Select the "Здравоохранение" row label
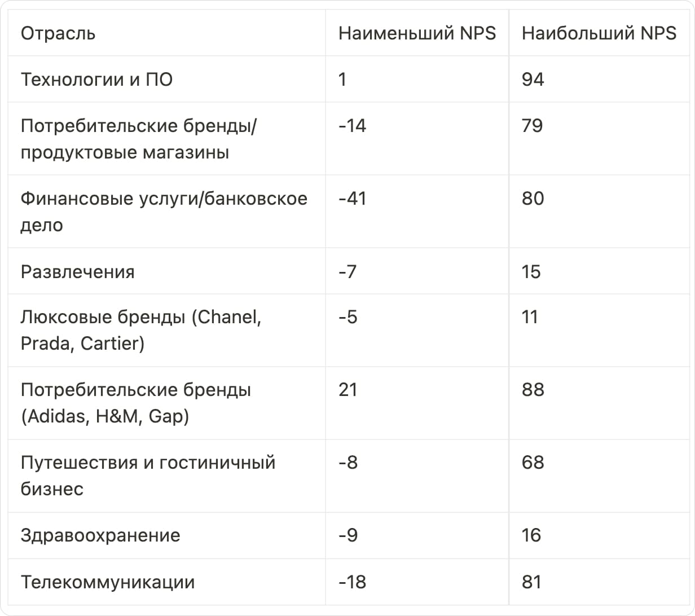 coord(100,535)
